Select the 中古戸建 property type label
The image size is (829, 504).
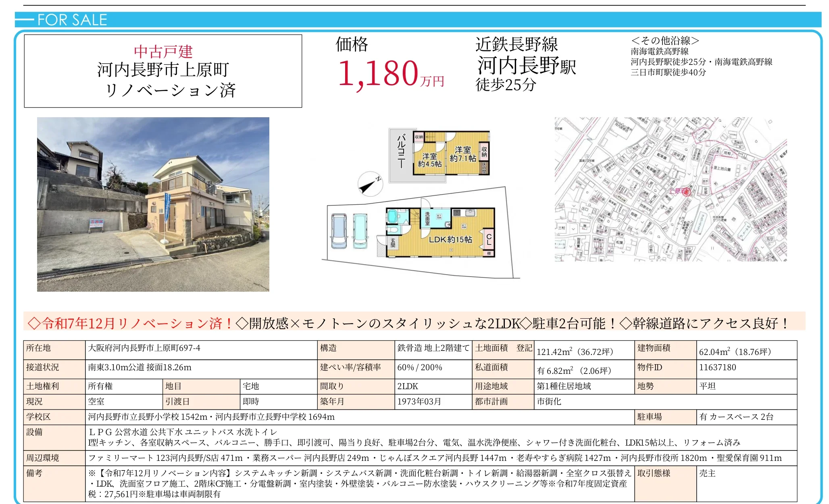(163, 51)
